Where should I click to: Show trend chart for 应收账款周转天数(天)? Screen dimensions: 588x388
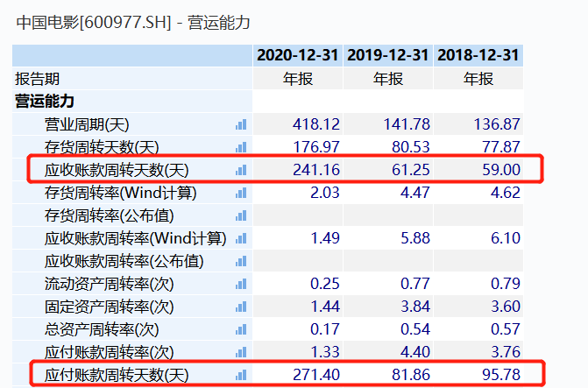[241, 170]
